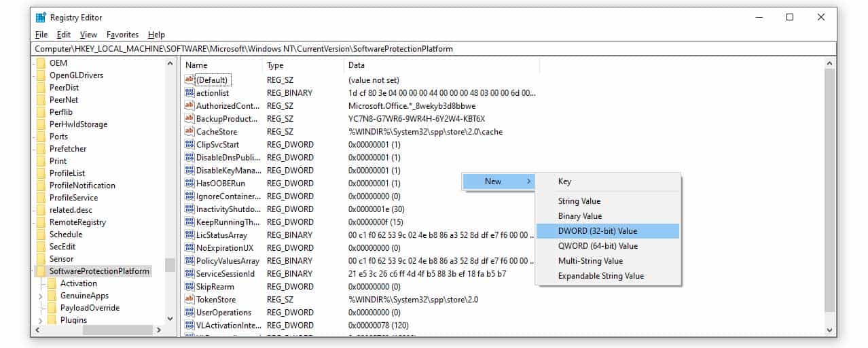Select the PerHwIdStorage key
Image resolution: width=868 pixels, height=348 pixels.
pyautogui.click(x=78, y=124)
